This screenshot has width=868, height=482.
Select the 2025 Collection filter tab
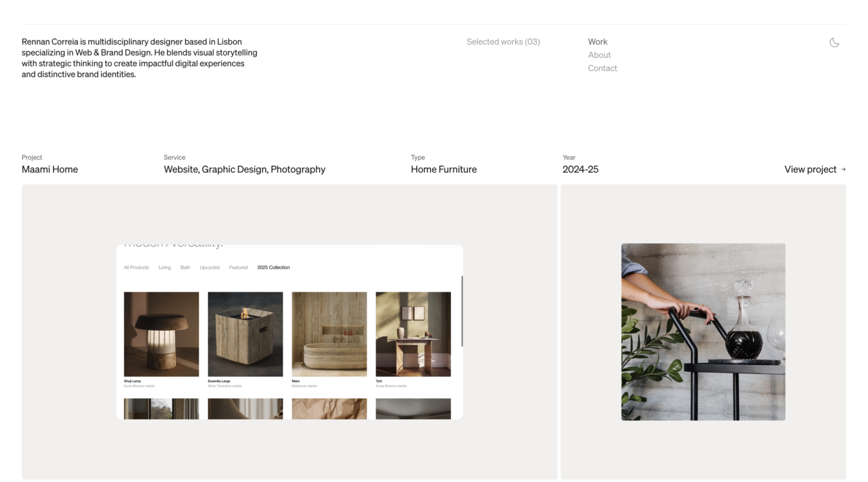[273, 268]
